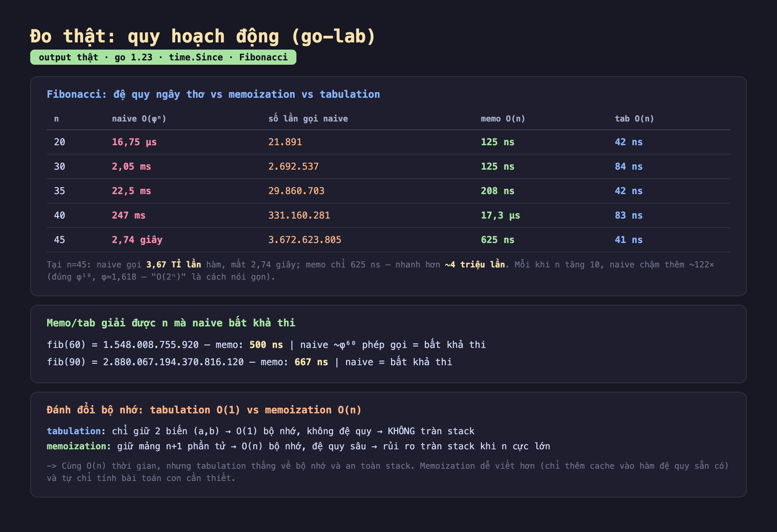Click heading 'Memo/tab giải được n mà naive bất khả thi'
777x532 pixels.
[171, 323]
